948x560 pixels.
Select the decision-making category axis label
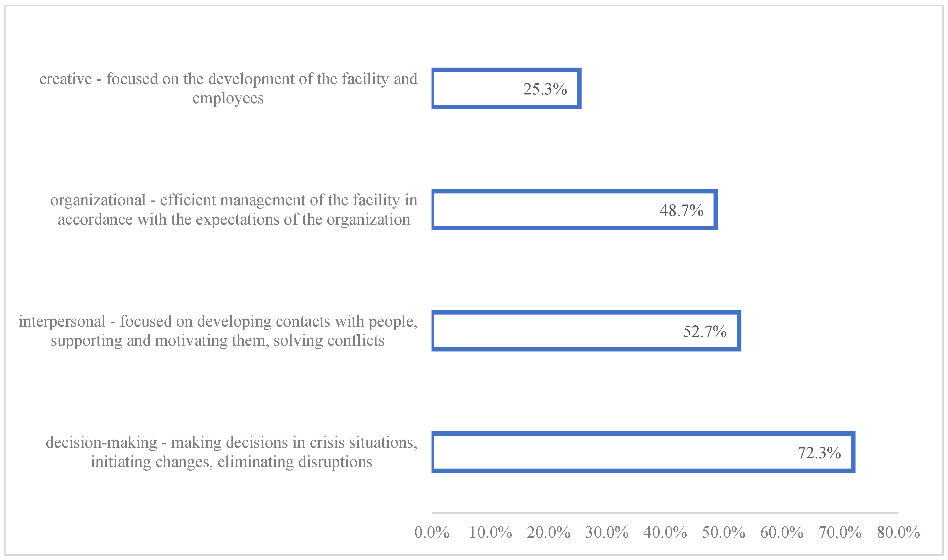pos(231,452)
